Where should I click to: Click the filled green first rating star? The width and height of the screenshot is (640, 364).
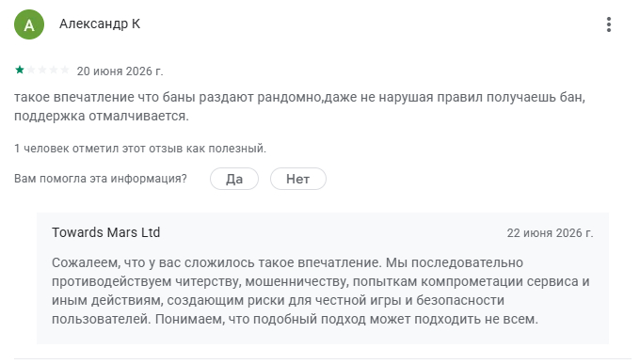[19, 70]
